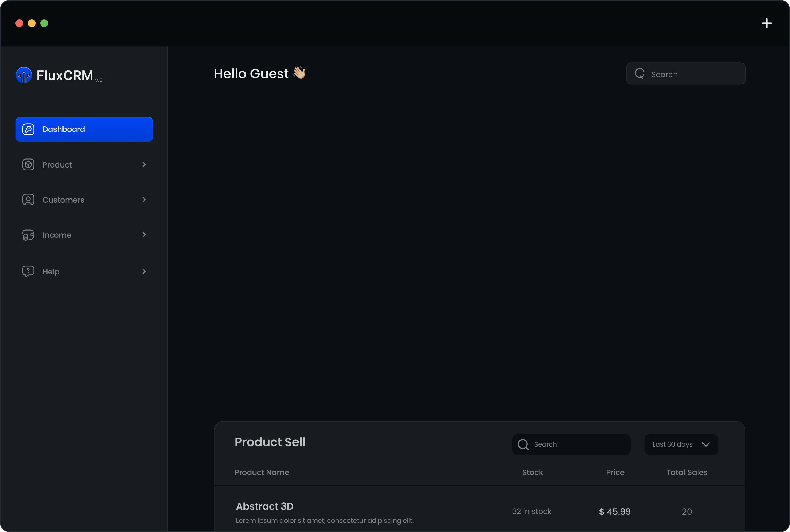790x532 pixels.
Task: Click the Product cube icon
Action: pos(28,164)
